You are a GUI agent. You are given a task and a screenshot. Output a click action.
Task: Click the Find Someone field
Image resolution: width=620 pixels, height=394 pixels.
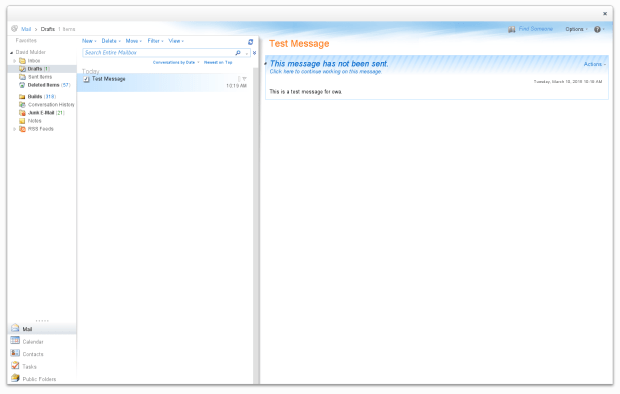(x=535, y=29)
